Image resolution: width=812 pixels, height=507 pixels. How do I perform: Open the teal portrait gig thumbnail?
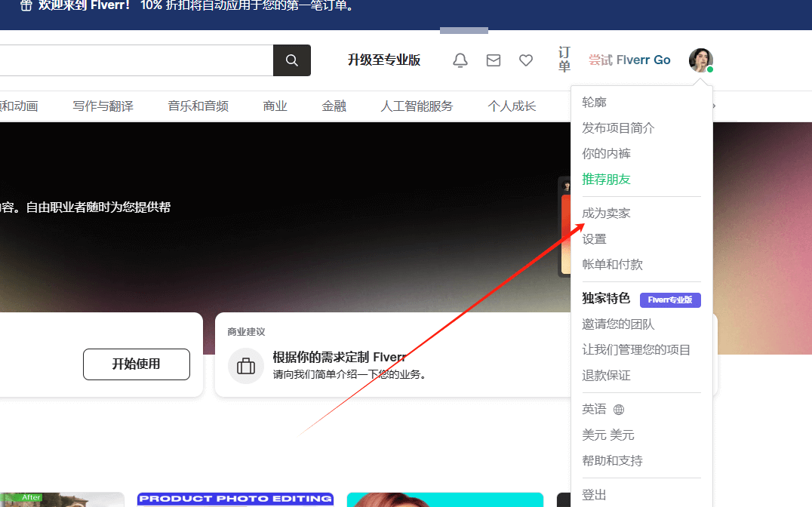444,499
